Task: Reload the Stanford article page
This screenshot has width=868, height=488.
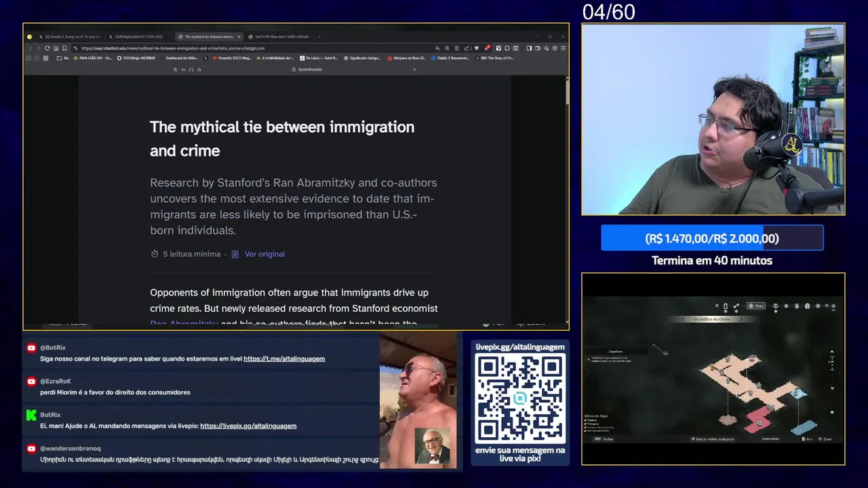Action: pyautogui.click(x=47, y=48)
